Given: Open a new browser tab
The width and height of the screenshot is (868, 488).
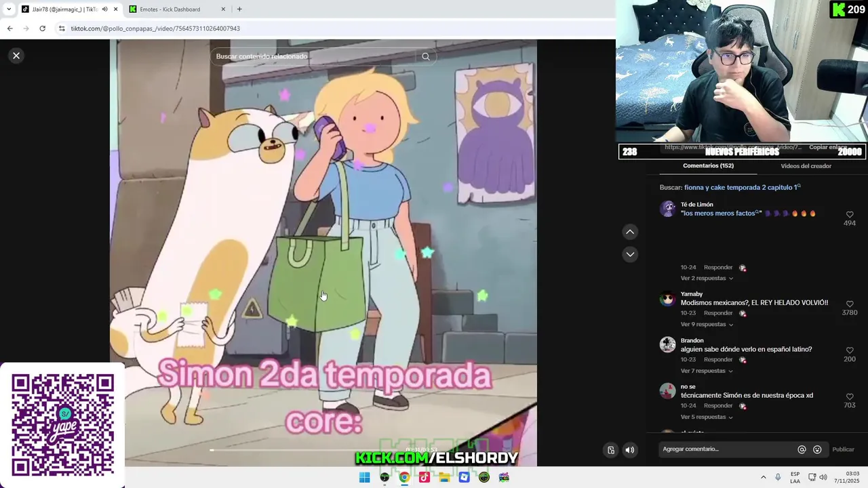Looking at the screenshot, I should 239,9.
